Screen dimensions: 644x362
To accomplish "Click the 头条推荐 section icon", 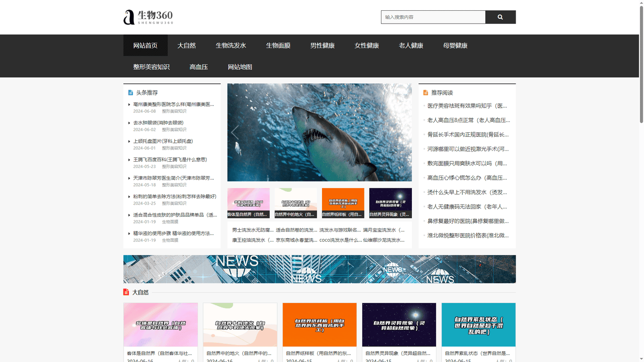I will (131, 93).
